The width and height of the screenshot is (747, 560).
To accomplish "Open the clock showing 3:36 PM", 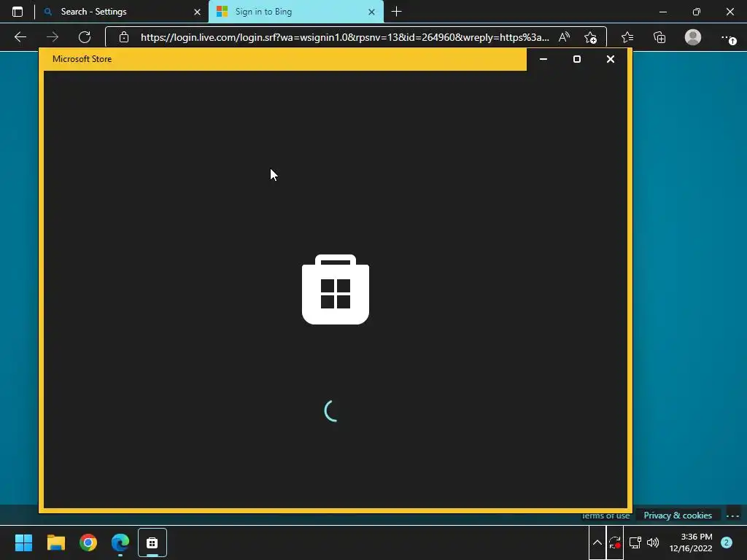I will (691, 542).
